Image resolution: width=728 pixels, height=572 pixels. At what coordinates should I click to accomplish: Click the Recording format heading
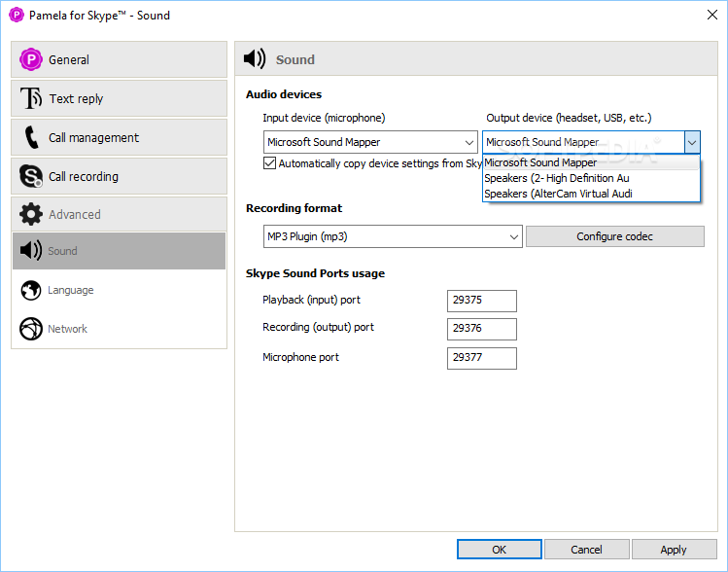point(294,208)
